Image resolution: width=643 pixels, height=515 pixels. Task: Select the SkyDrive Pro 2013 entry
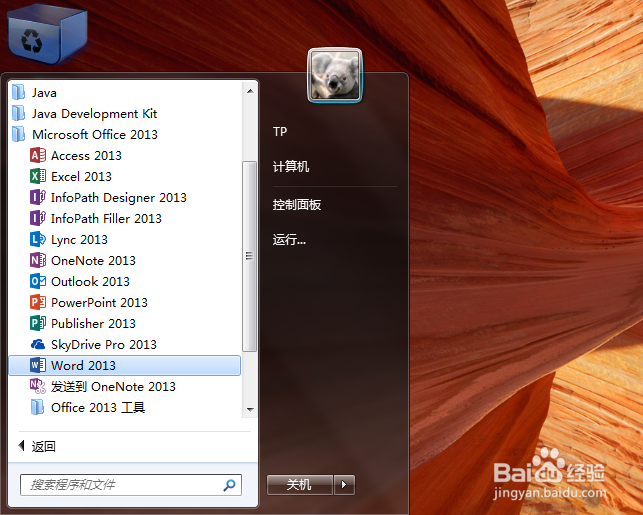pos(104,344)
